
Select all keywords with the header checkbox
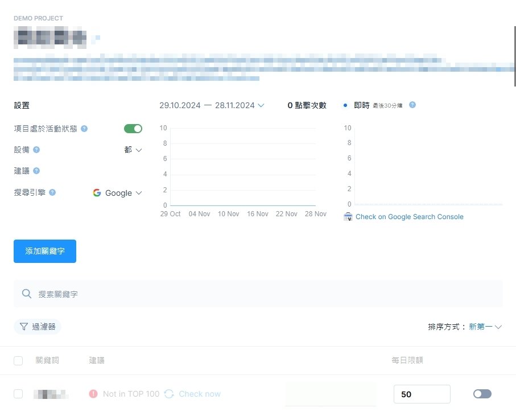click(18, 360)
